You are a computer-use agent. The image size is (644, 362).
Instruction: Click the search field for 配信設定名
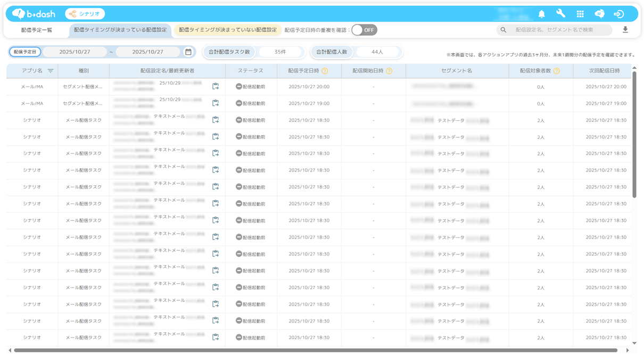click(559, 30)
